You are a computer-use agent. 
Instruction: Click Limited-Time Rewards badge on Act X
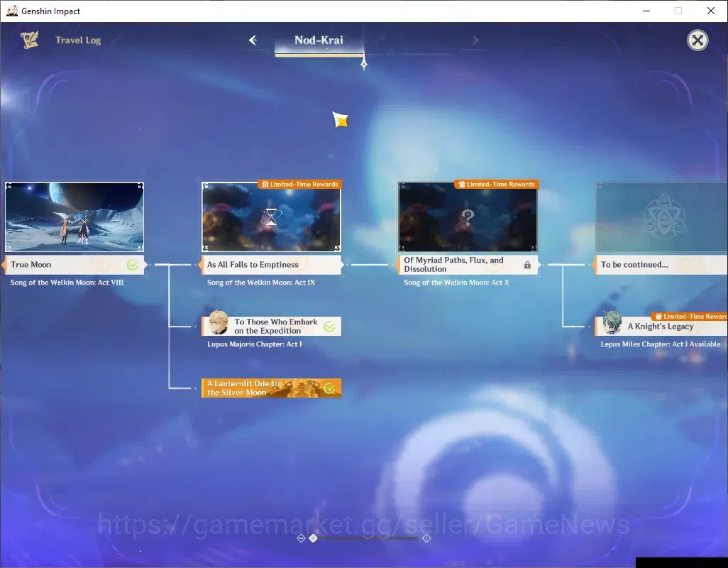497,185
